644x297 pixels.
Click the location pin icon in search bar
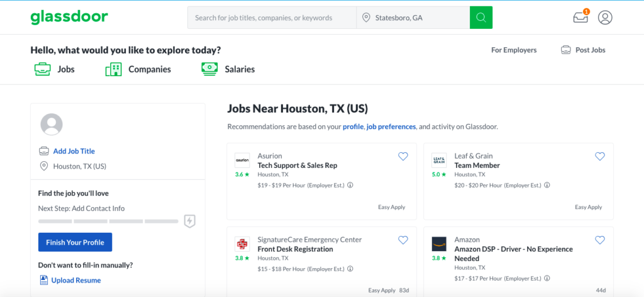click(366, 18)
